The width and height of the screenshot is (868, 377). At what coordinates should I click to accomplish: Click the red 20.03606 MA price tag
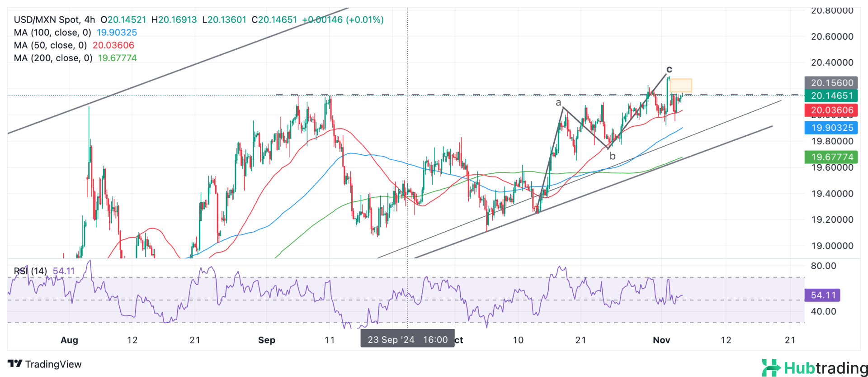coord(831,110)
